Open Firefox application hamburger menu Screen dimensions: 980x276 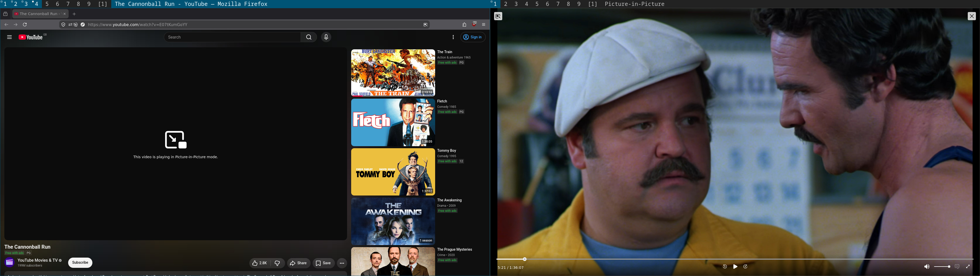point(484,25)
